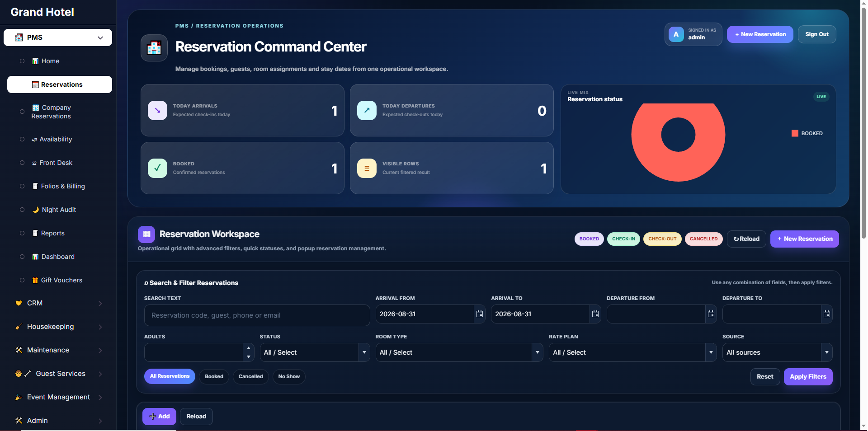868x431 pixels.
Task: Open the Rate Plan dropdown
Action: coord(633,352)
